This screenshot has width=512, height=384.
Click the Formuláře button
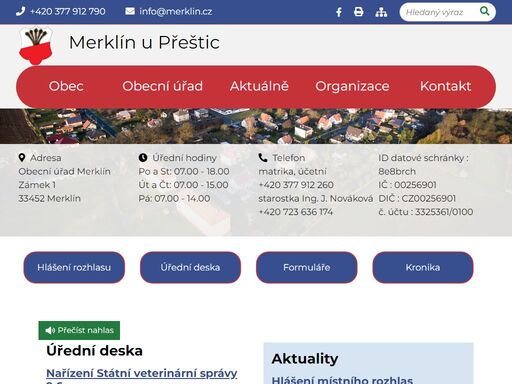(x=307, y=267)
